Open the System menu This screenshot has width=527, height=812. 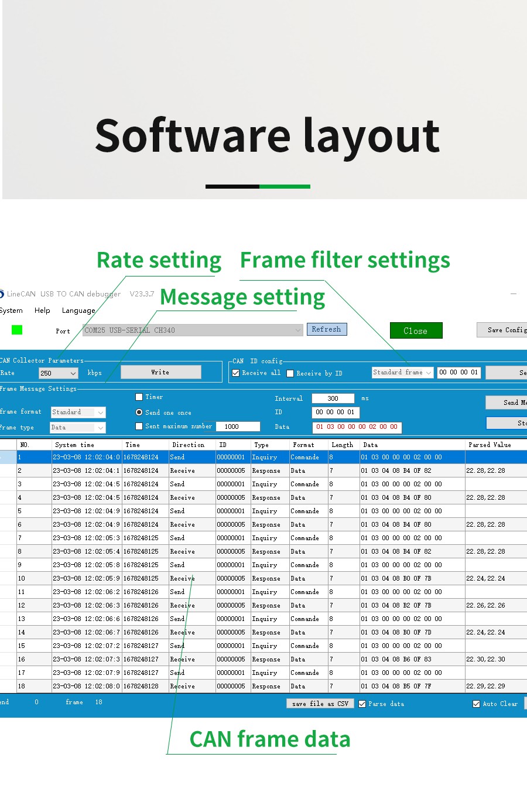11,311
